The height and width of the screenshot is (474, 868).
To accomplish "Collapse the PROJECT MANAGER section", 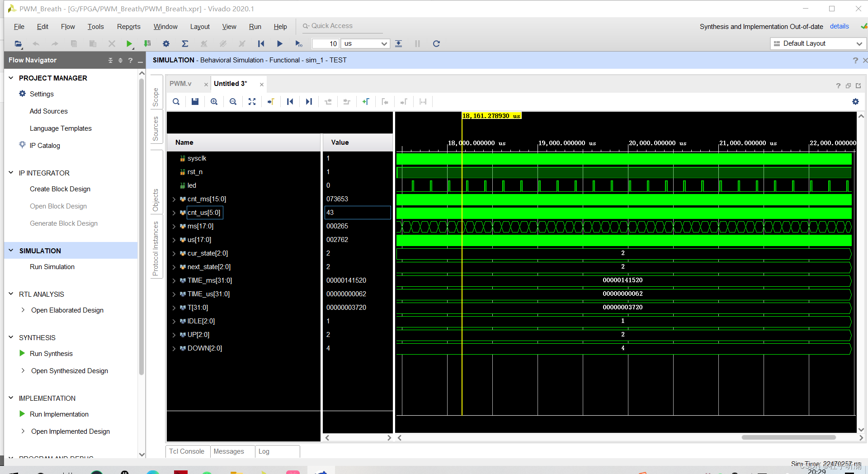I will pos(11,78).
